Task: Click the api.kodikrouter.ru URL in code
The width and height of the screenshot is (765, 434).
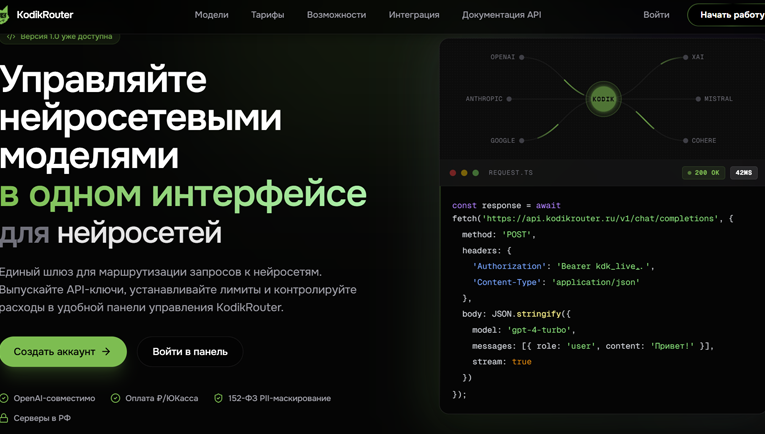Action: tap(601, 218)
